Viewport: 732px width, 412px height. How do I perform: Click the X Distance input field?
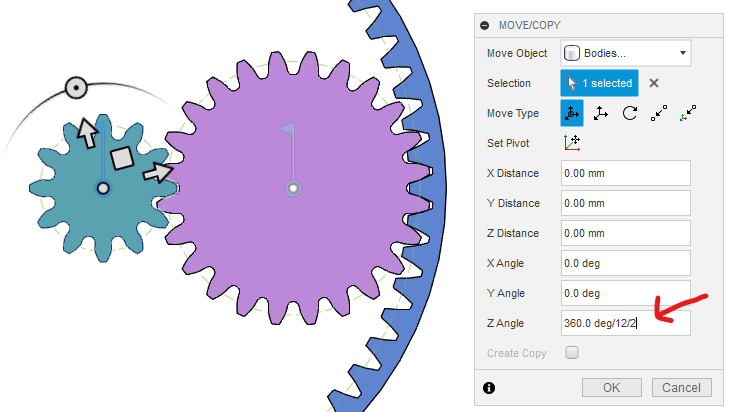626,173
